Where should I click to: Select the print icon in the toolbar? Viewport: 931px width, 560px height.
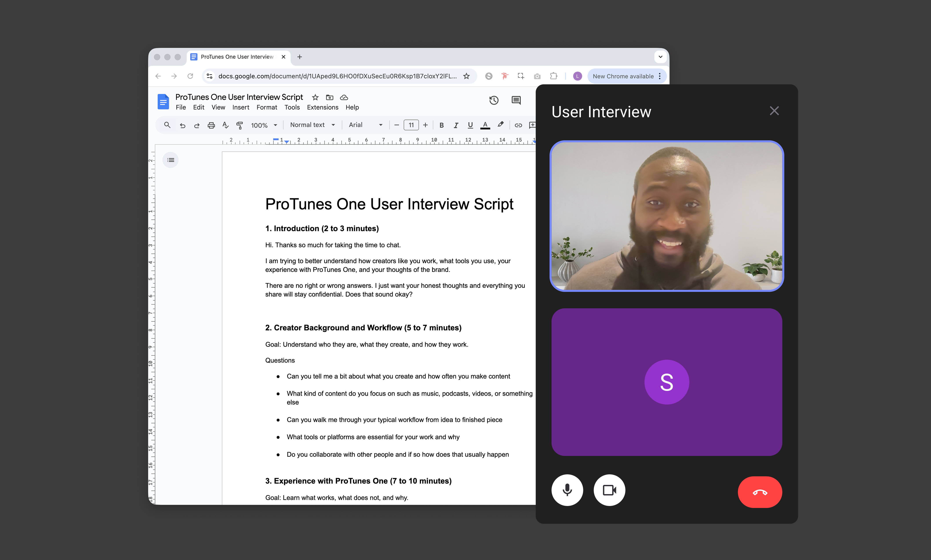click(211, 125)
